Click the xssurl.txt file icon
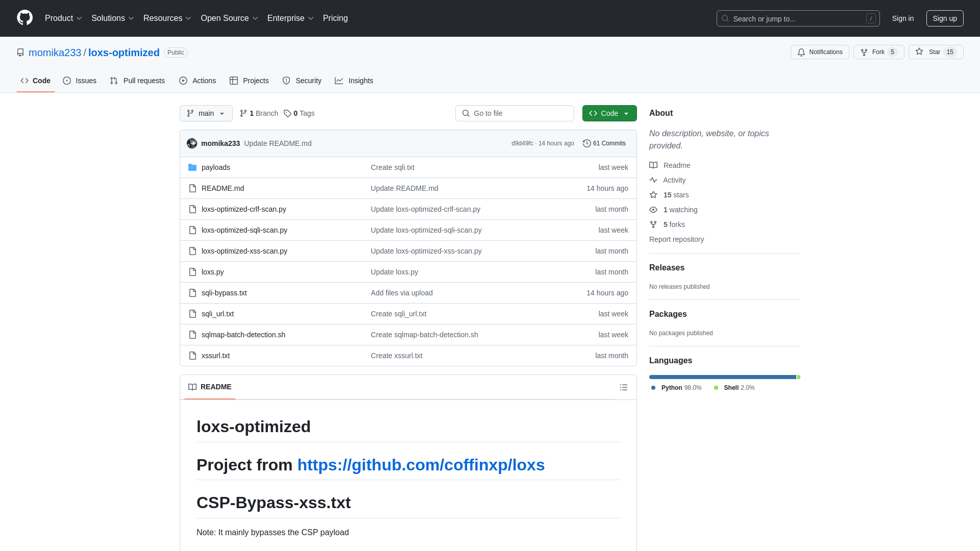The width and height of the screenshot is (980, 551). tap(192, 356)
